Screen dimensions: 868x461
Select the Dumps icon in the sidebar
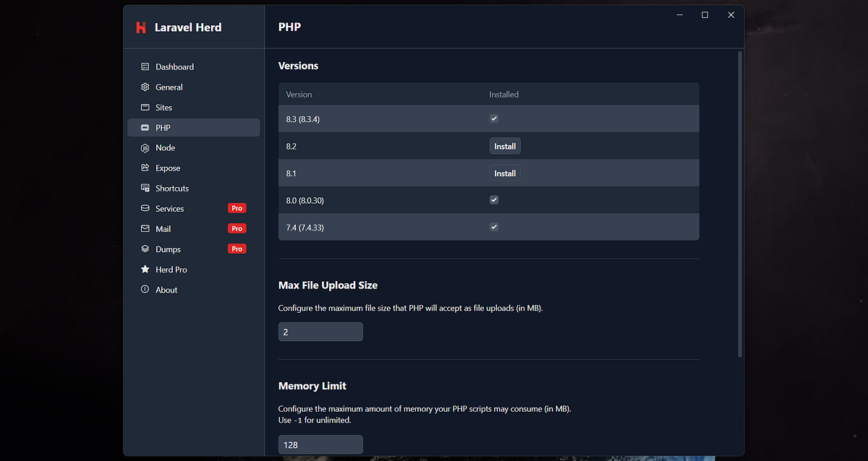[144, 249]
